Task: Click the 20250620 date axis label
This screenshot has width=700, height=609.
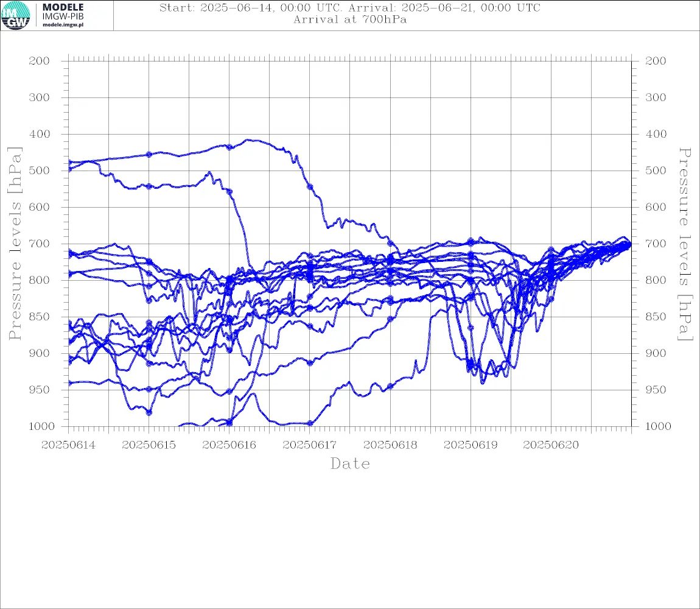Action: 551,445
